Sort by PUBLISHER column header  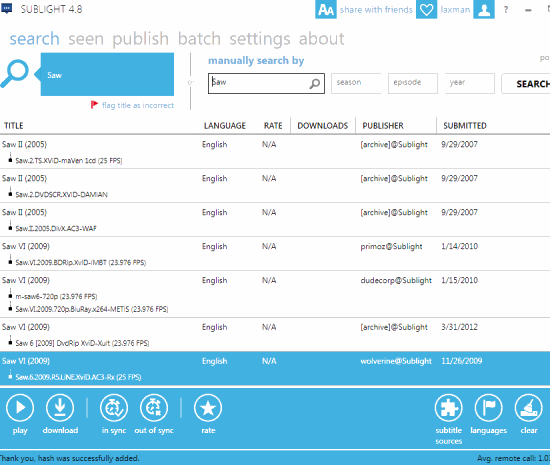point(383,126)
